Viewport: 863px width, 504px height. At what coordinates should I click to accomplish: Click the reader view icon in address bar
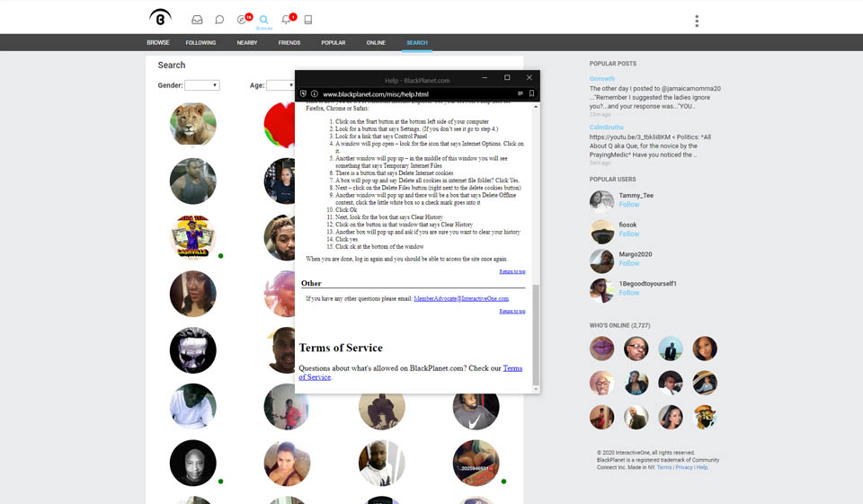(x=520, y=93)
